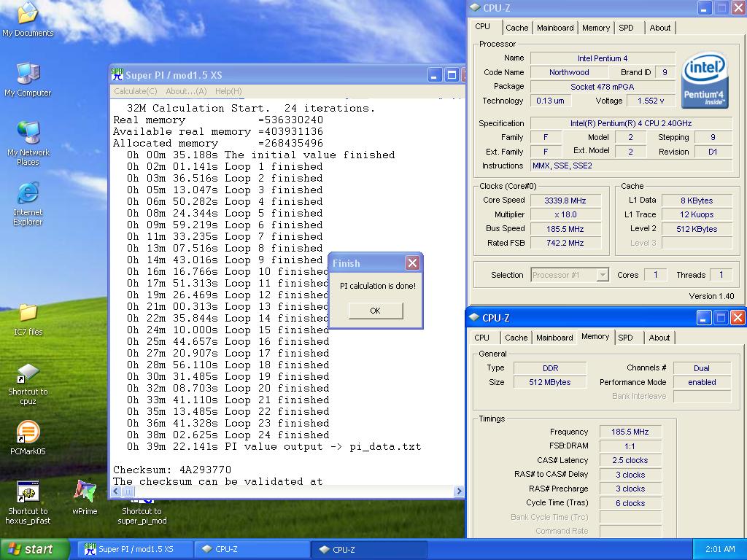Viewport: 747px width, 560px height.
Task: Activate the first CPU-Z taskbar button
Action: (251, 549)
